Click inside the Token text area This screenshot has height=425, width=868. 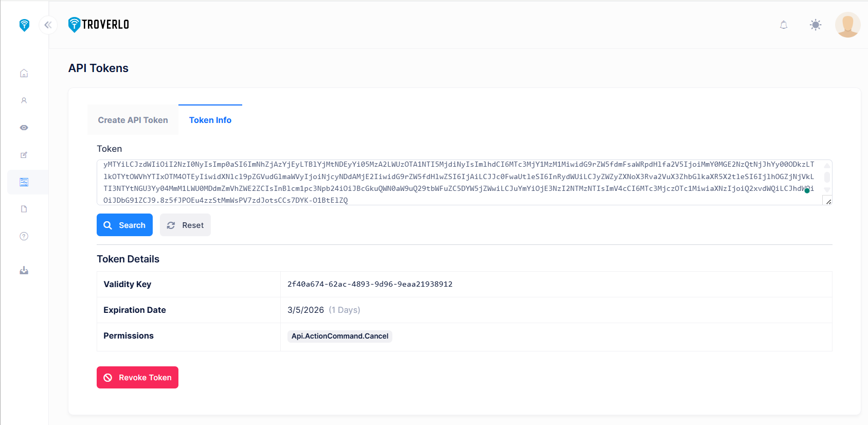point(458,182)
